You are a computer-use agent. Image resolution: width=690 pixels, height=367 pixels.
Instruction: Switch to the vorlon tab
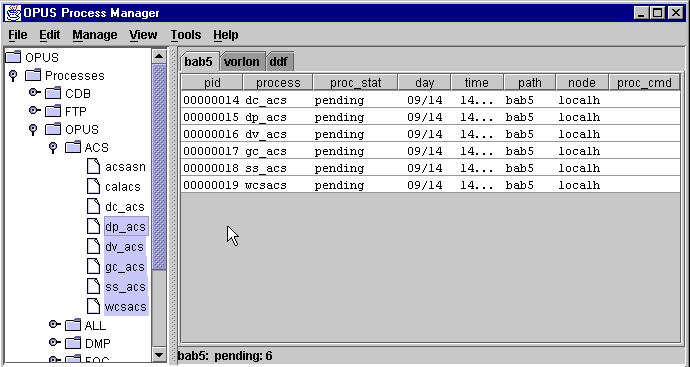242,62
